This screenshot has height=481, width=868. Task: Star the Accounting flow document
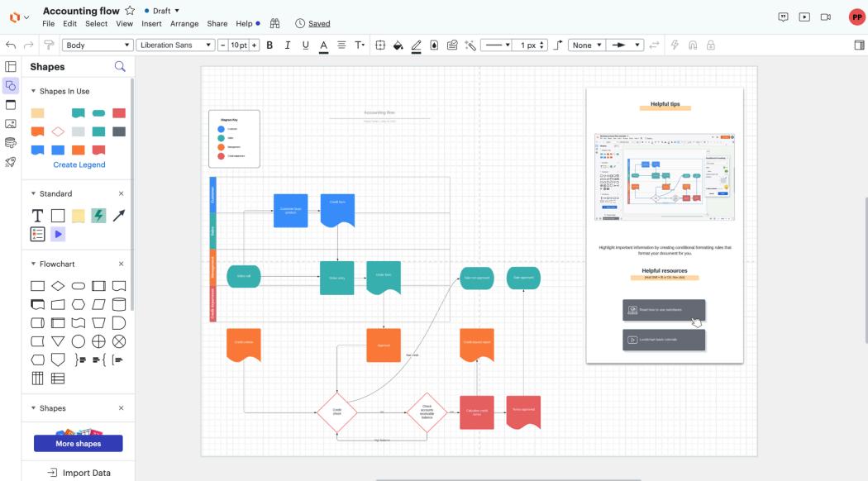click(130, 11)
